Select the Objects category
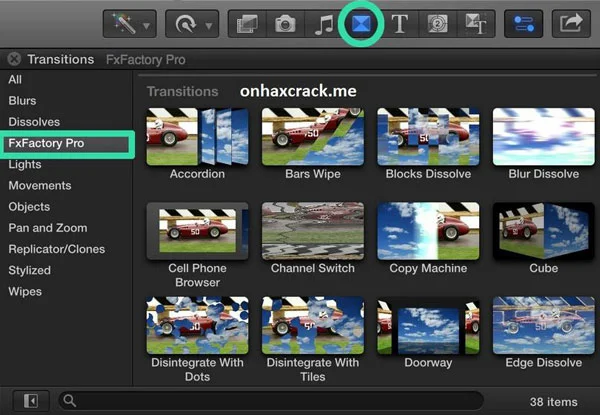 [29, 207]
